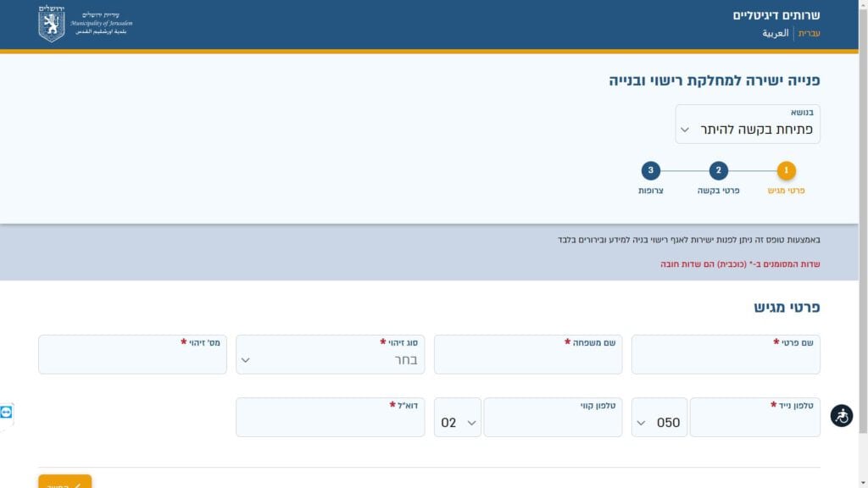Expand the בנושא subject dropdown
Image resolution: width=868 pixels, height=488 pixels.
pyautogui.click(x=748, y=124)
